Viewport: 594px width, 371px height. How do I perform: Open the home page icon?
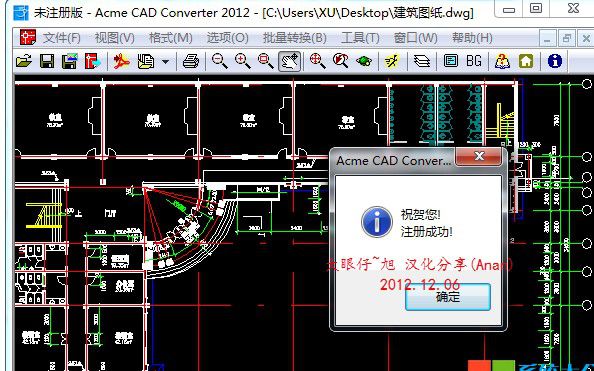(x=526, y=61)
